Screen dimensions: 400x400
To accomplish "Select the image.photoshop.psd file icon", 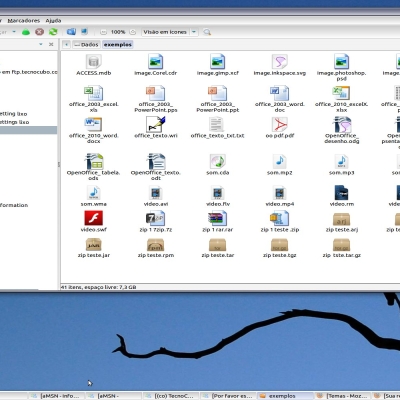I will 342,62.
